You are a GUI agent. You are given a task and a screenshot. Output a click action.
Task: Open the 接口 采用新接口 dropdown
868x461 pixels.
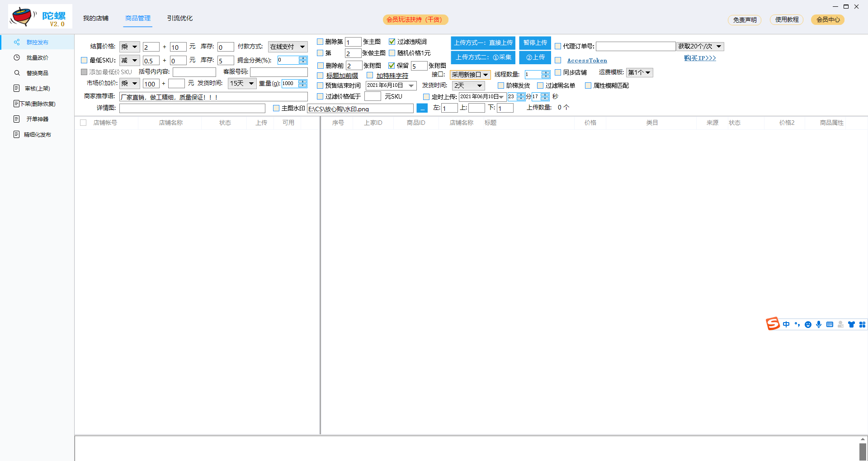[x=470, y=75]
